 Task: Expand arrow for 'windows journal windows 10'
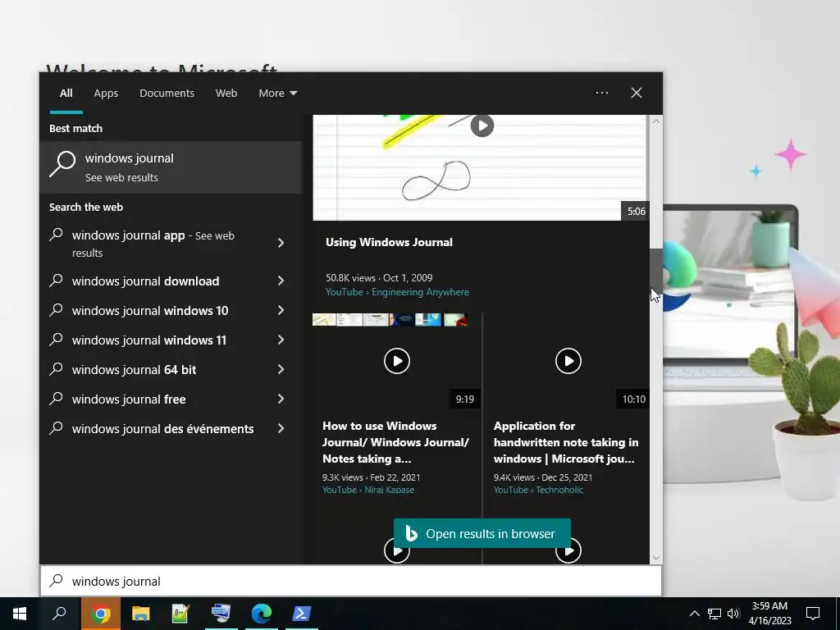coord(281,310)
